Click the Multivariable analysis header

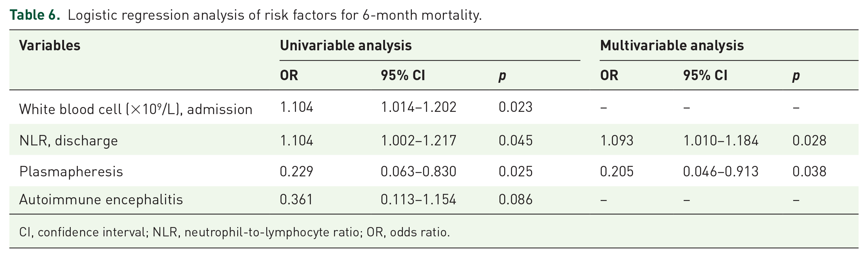click(x=672, y=45)
